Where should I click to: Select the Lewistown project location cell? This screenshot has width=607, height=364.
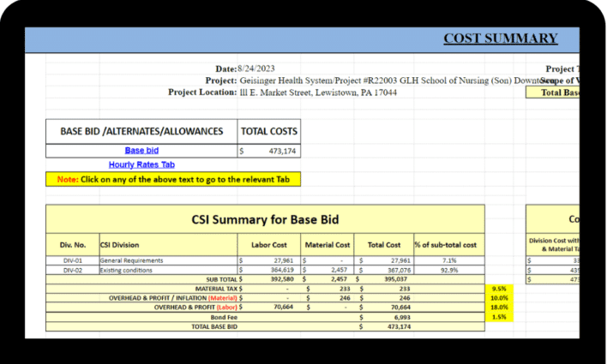coord(317,92)
